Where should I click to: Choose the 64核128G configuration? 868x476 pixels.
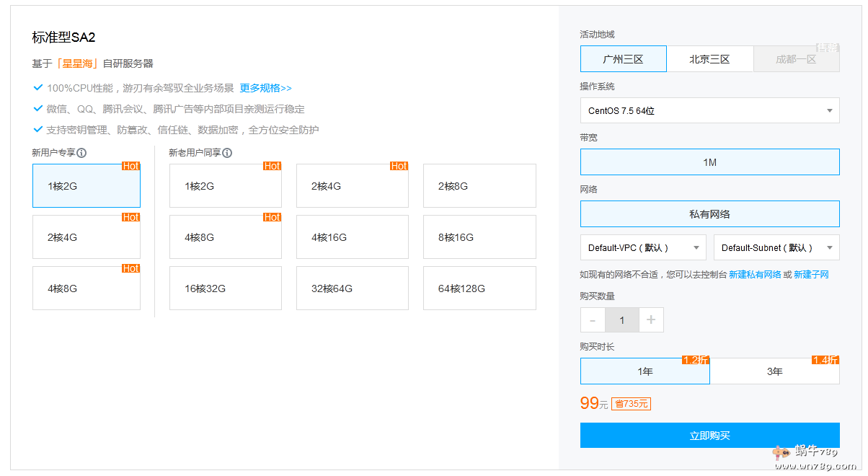(479, 288)
